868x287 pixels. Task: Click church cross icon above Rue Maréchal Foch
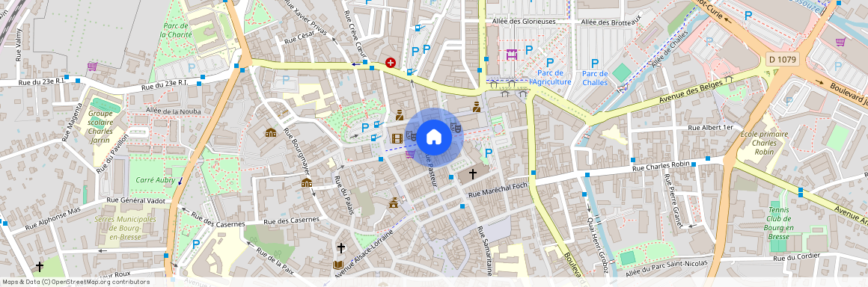click(x=473, y=174)
